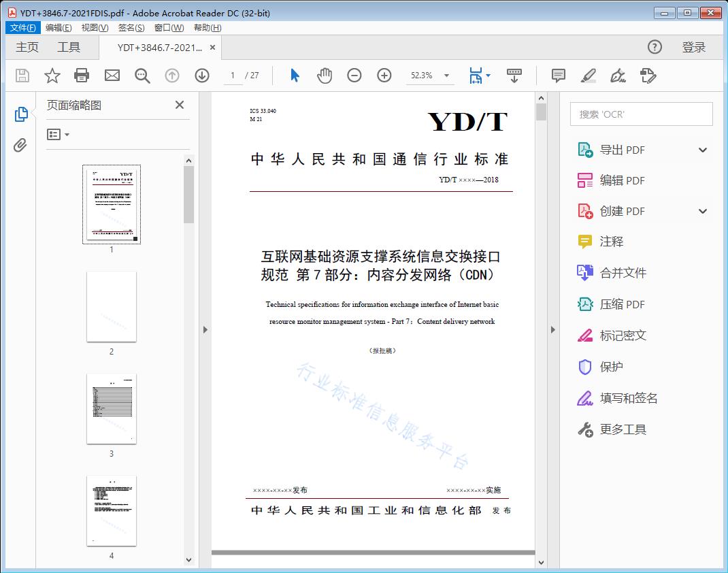The image size is (728, 573).
Task: Select the hand tool in the toolbar
Action: (x=325, y=76)
